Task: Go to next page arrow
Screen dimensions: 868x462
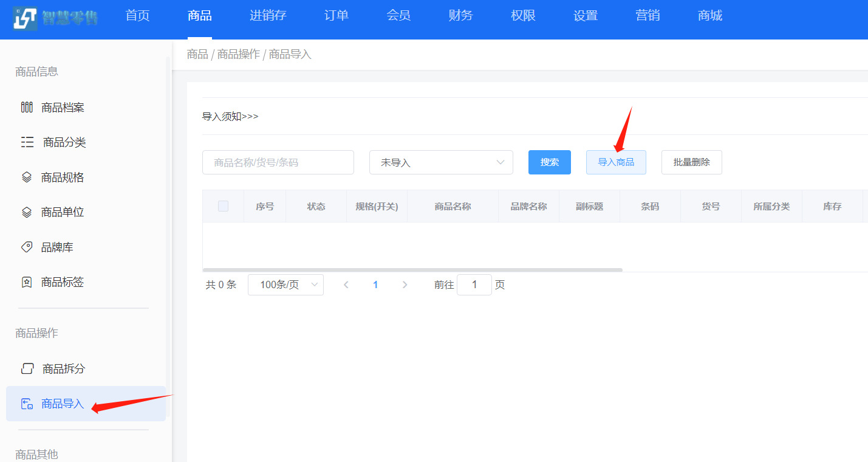Action: click(405, 284)
